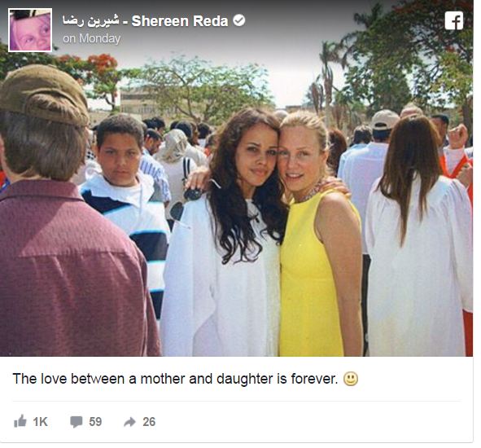Click the smiley emoji in the caption

351,379
